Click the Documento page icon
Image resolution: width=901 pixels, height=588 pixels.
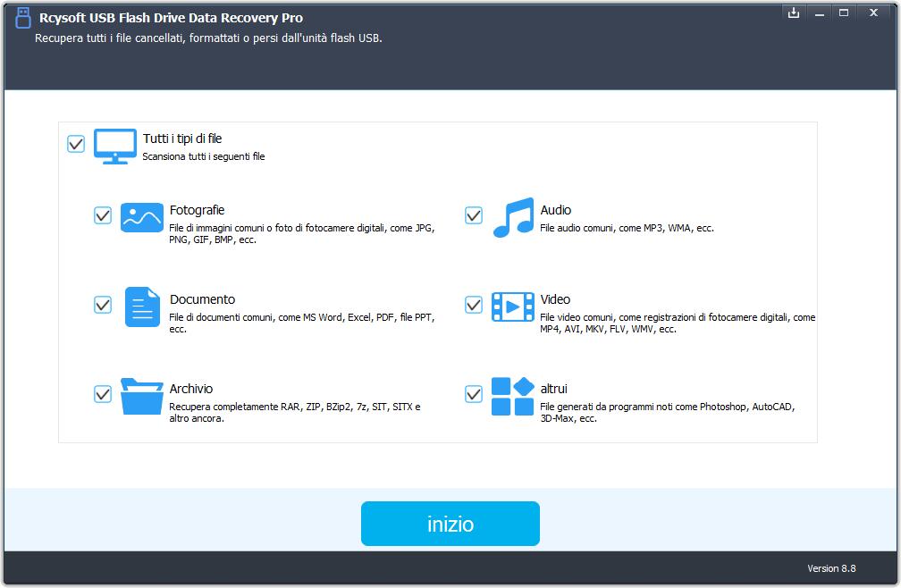(141, 307)
